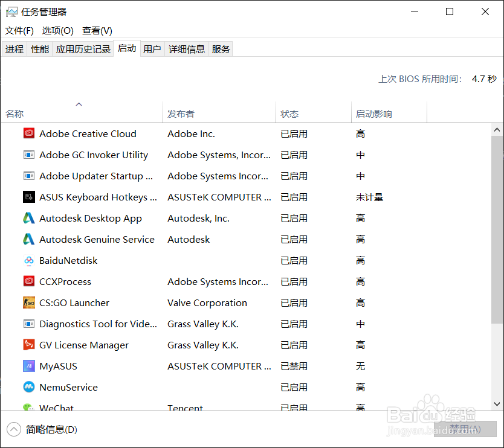The width and height of the screenshot is (504, 448).
Task: Select the 启动 tab
Action: 127,48
